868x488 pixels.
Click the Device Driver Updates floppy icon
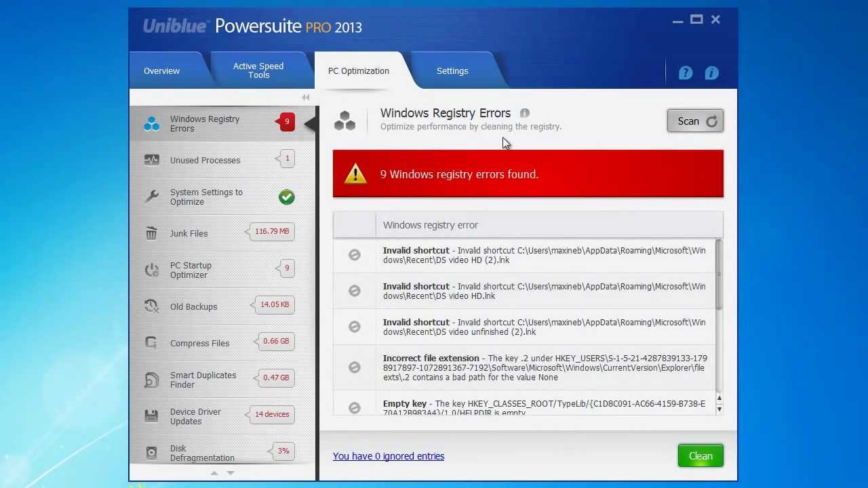tap(151, 415)
